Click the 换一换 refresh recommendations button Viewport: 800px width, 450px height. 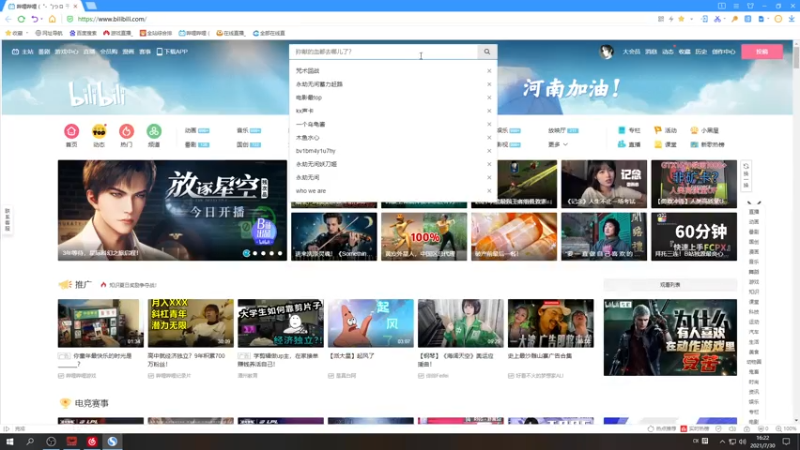pyautogui.click(x=746, y=176)
